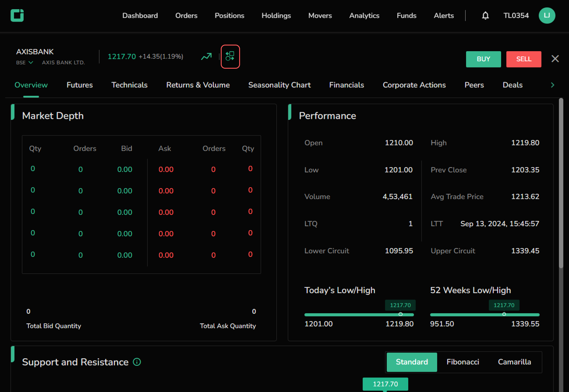Click +14.35(1.19%) change text
Viewport: 569px width, 392px height.
161,56
